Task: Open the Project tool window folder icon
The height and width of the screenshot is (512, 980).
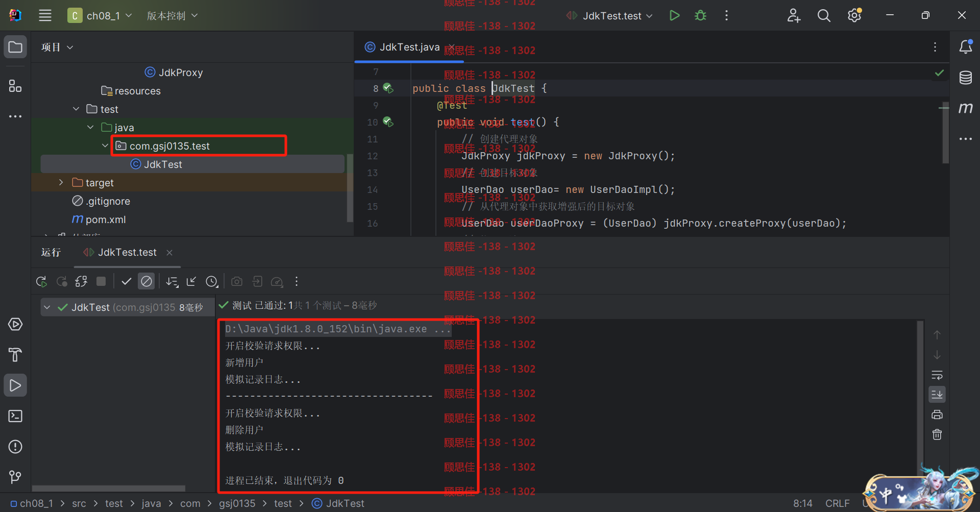Action: (15, 47)
